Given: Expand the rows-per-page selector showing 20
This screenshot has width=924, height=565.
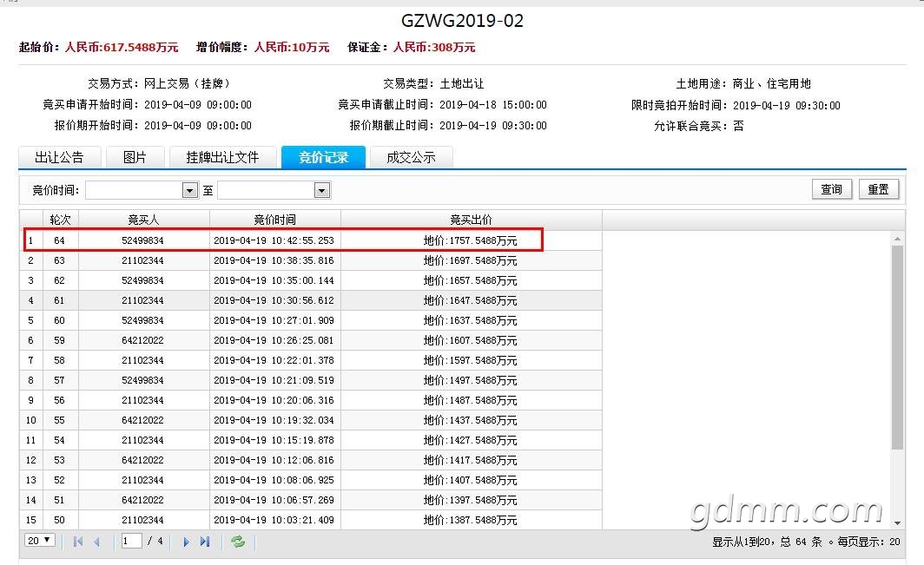Looking at the screenshot, I should [40, 540].
